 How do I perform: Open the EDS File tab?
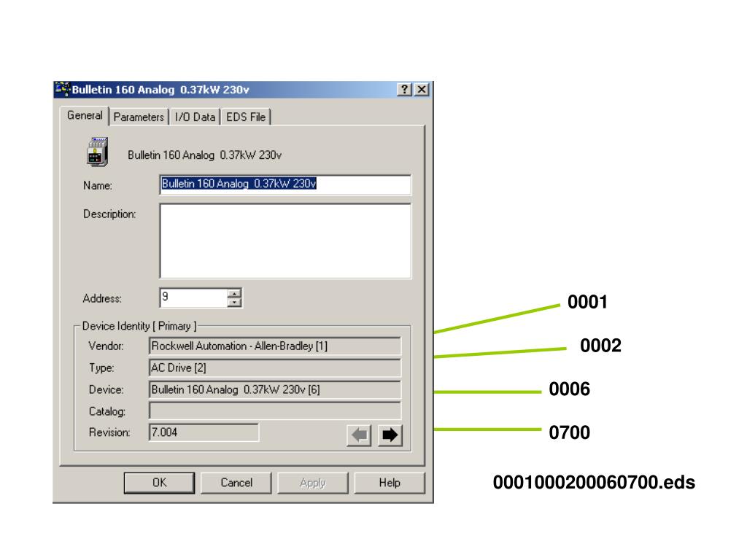pos(246,117)
